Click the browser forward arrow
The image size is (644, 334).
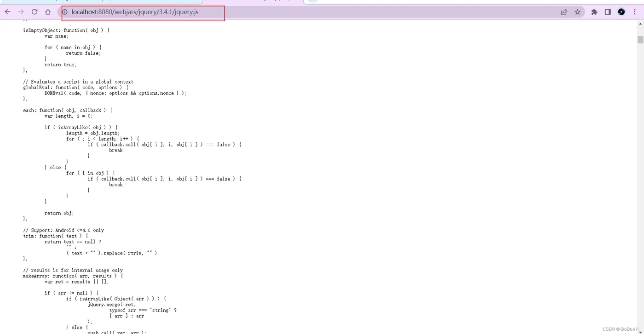[21, 12]
